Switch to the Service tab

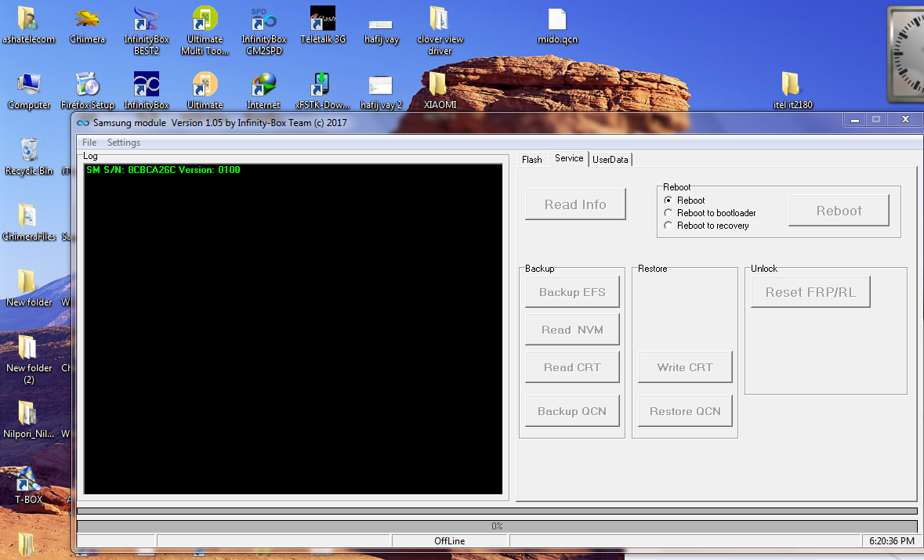[569, 158]
